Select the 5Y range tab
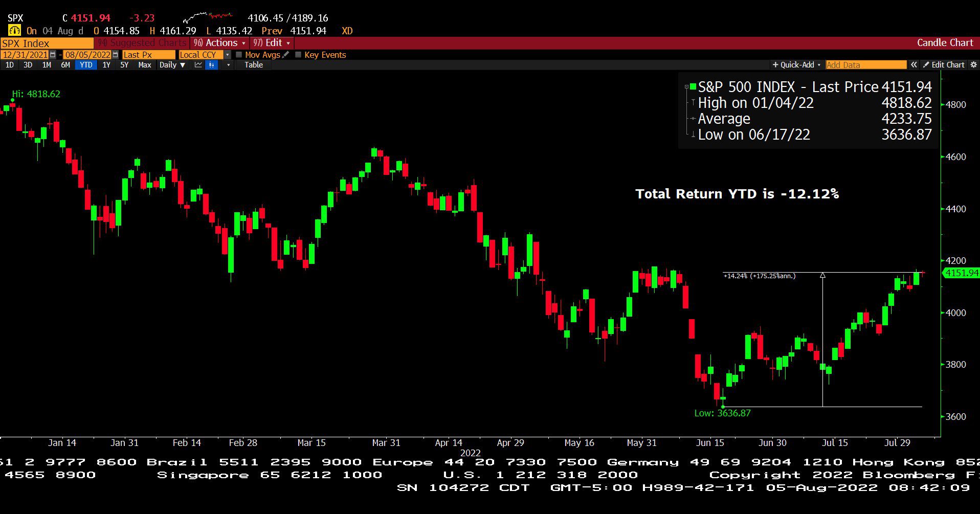The width and height of the screenshot is (980, 514). click(124, 65)
